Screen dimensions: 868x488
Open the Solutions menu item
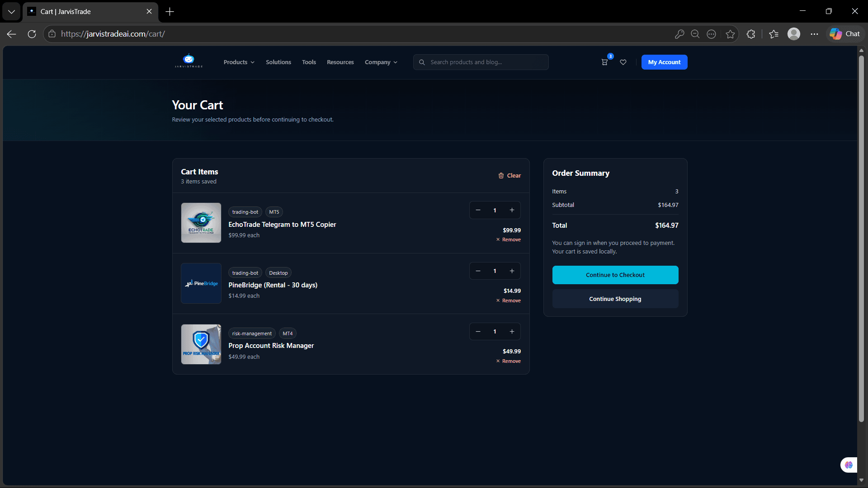click(x=278, y=62)
